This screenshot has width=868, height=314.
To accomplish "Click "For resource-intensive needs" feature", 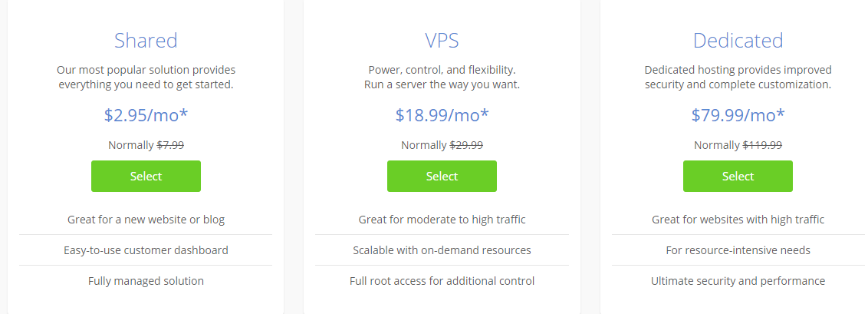I will (x=738, y=250).
